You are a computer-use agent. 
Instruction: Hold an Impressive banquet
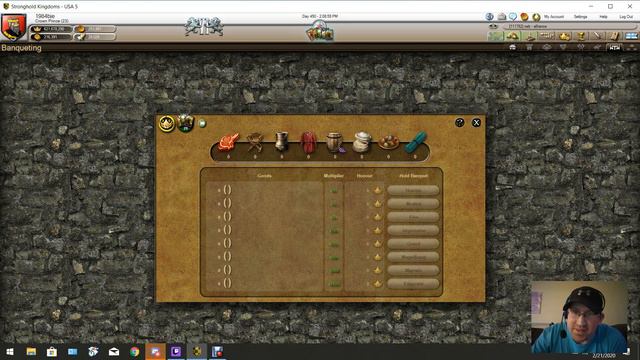413,230
